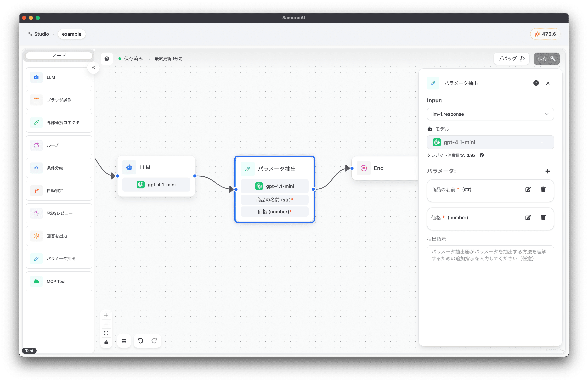Select the ノード tab
Viewport: 588px width, 382px height.
59,55
